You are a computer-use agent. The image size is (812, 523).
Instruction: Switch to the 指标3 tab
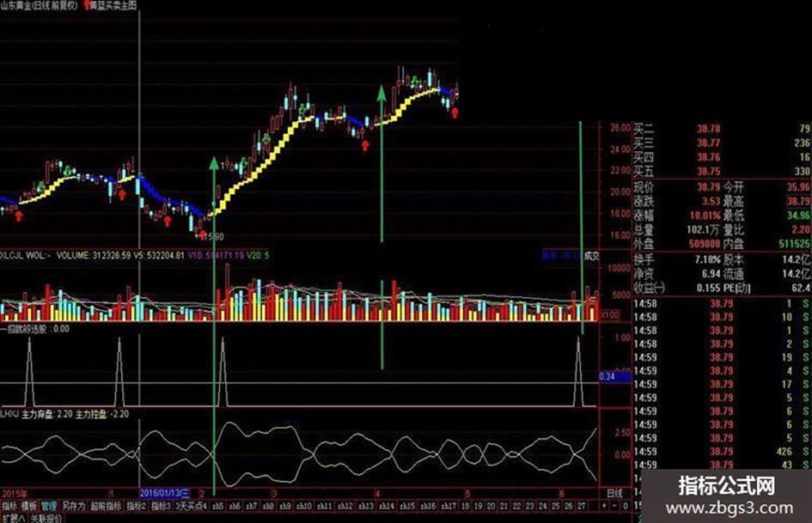click(x=161, y=506)
